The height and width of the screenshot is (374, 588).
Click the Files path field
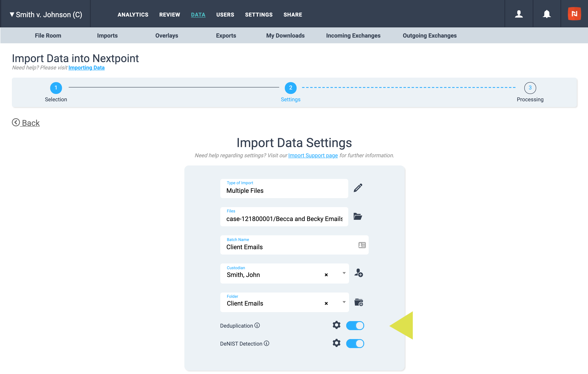tap(284, 217)
